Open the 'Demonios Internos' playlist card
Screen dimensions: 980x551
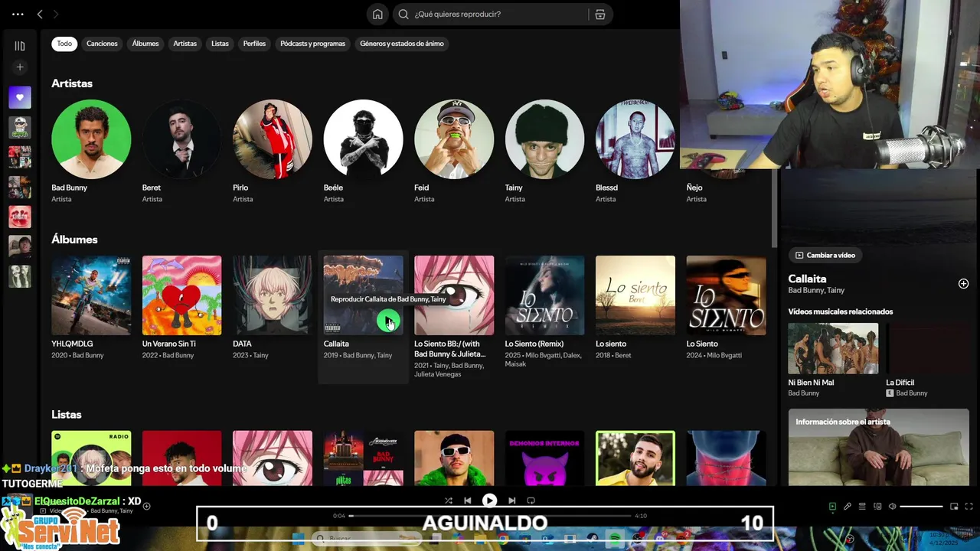tap(544, 458)
